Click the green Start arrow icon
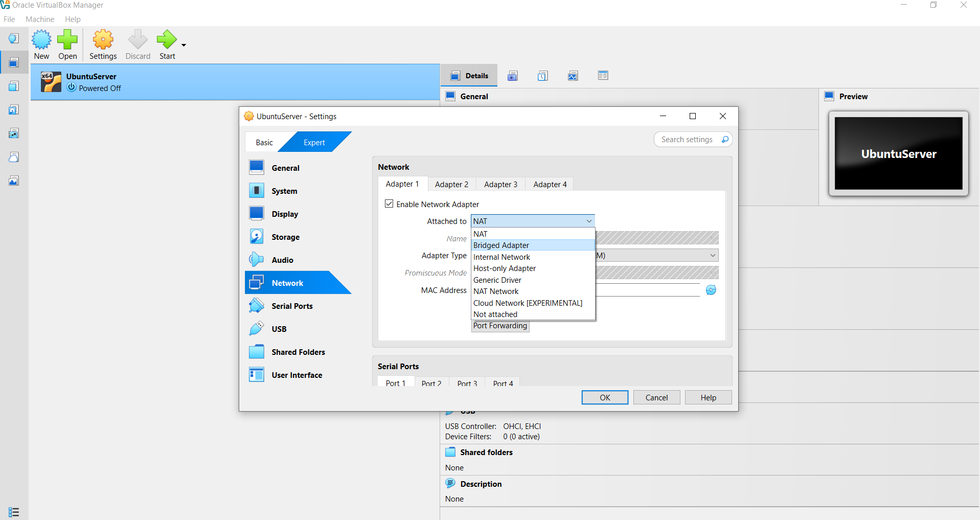This screenshot has height=520, width=980. point(166,40)
